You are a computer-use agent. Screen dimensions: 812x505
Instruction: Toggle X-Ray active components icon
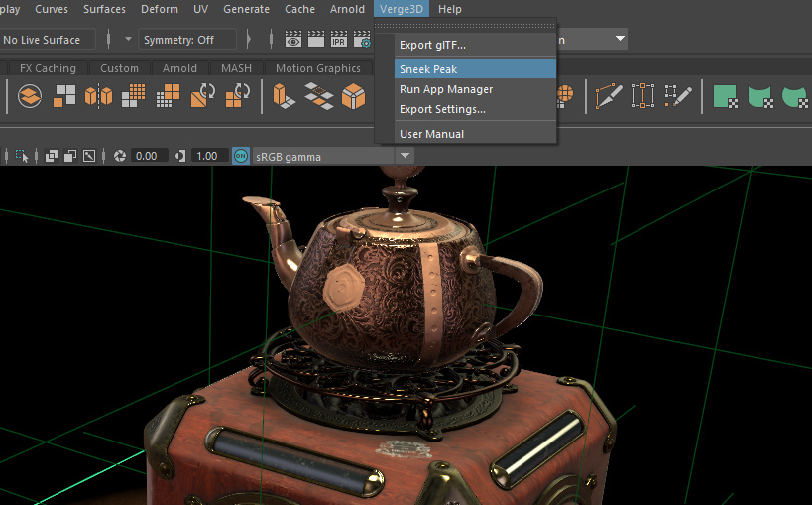point(70,156)
